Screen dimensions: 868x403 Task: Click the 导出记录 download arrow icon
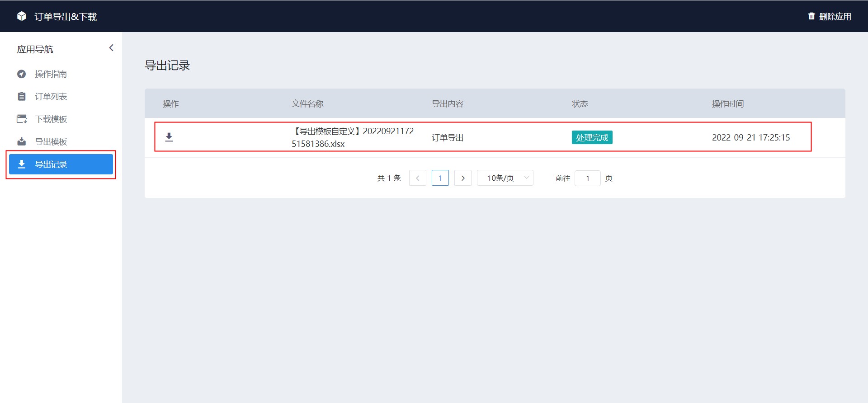click(x=22, y=164)
